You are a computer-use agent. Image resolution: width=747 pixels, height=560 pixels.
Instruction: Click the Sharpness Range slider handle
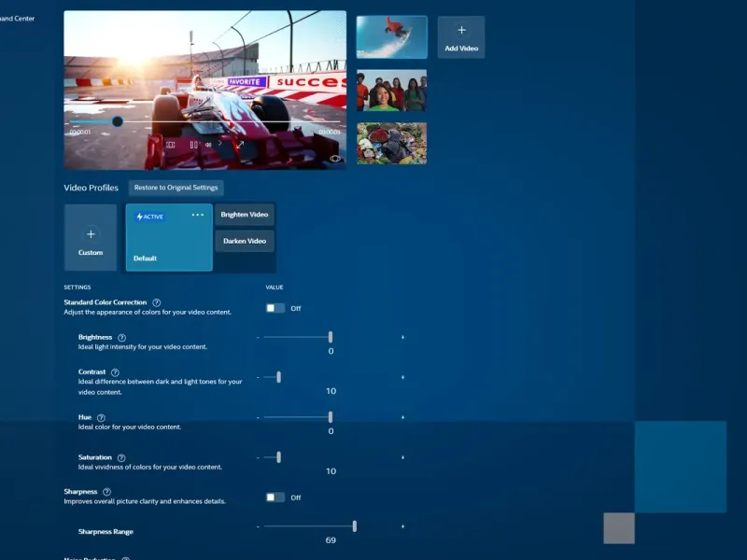355,526
